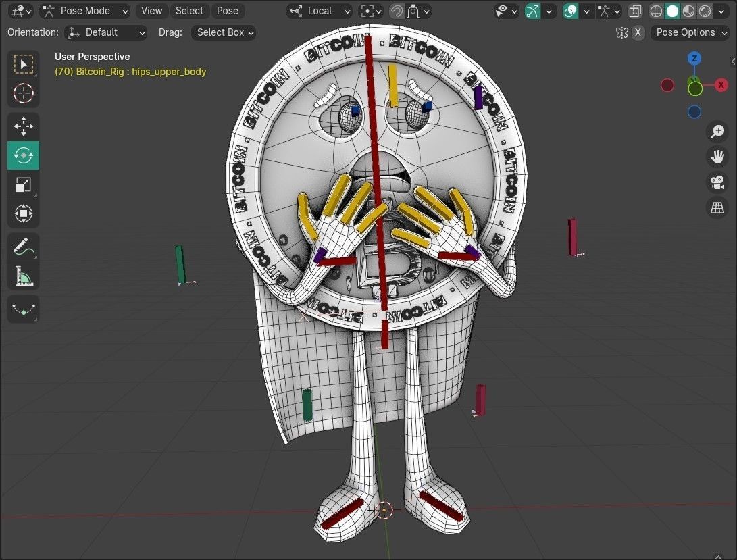This screenshot has width=737, height=560.
Task: Toggle Show Overlays button
Action: [570, 11]
